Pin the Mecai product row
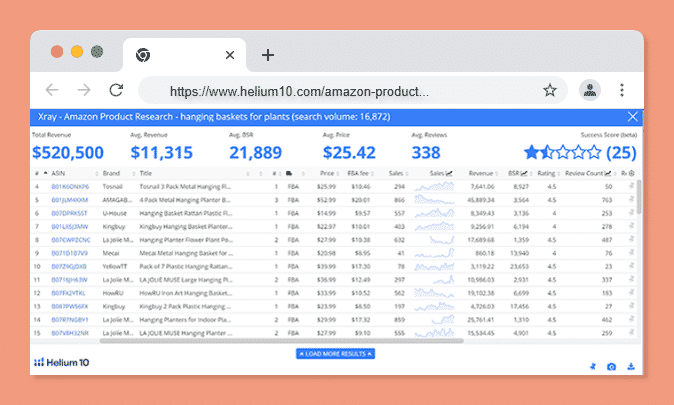Screen dimensions: 674x405 (631, 253)
